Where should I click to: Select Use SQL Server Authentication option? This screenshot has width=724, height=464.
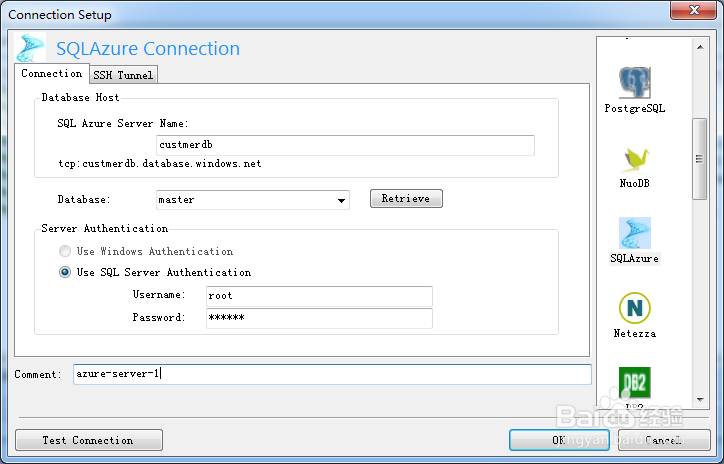coord(155,272)
